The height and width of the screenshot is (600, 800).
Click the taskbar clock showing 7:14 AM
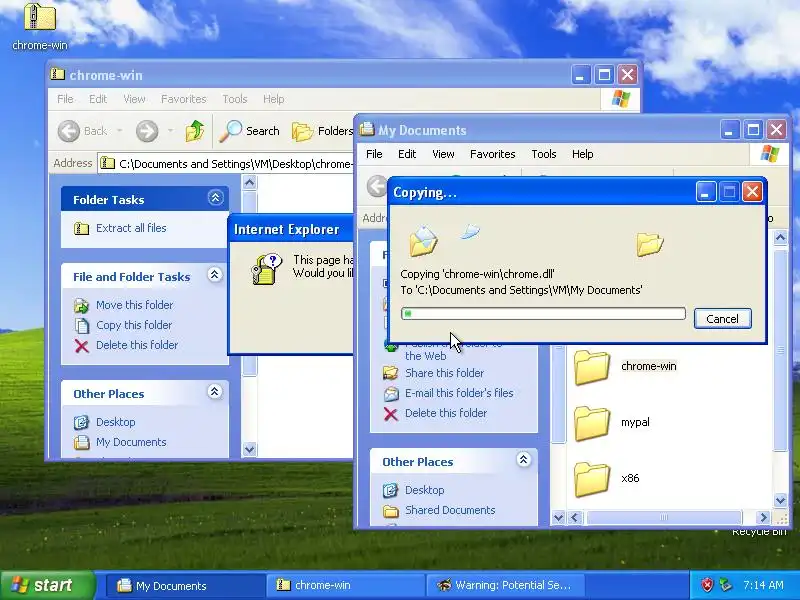tap(763, 585)
